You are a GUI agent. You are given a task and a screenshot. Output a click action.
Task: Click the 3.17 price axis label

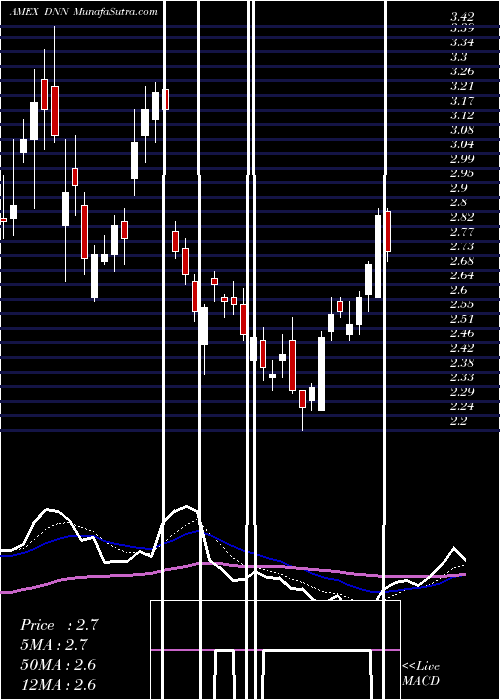pyautogui.click(x=462, y=101)
